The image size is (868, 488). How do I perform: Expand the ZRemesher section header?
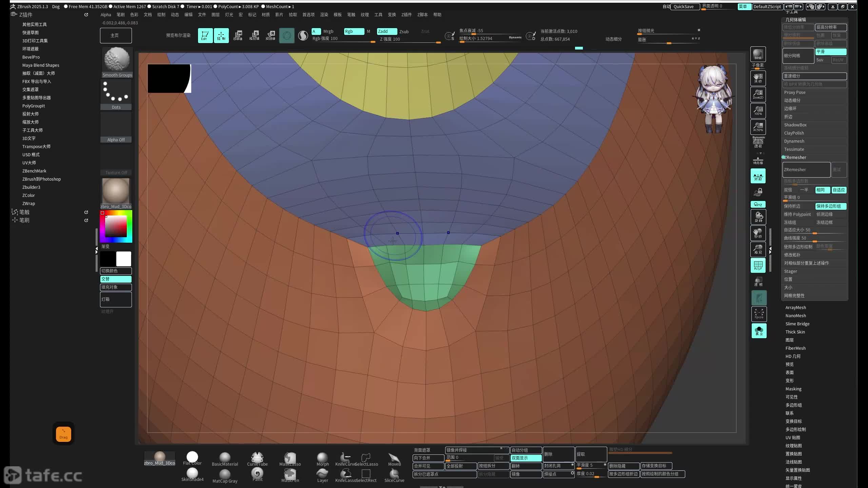[795, 157]
